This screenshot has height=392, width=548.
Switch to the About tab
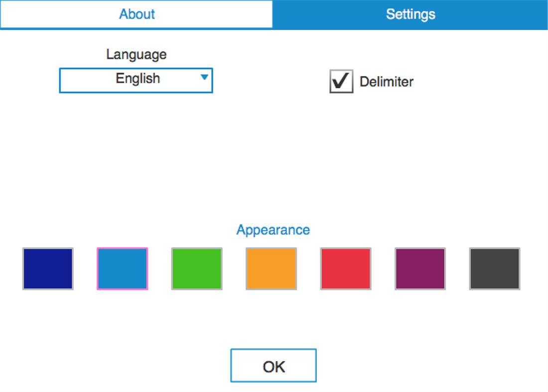[x=137, y=14]
